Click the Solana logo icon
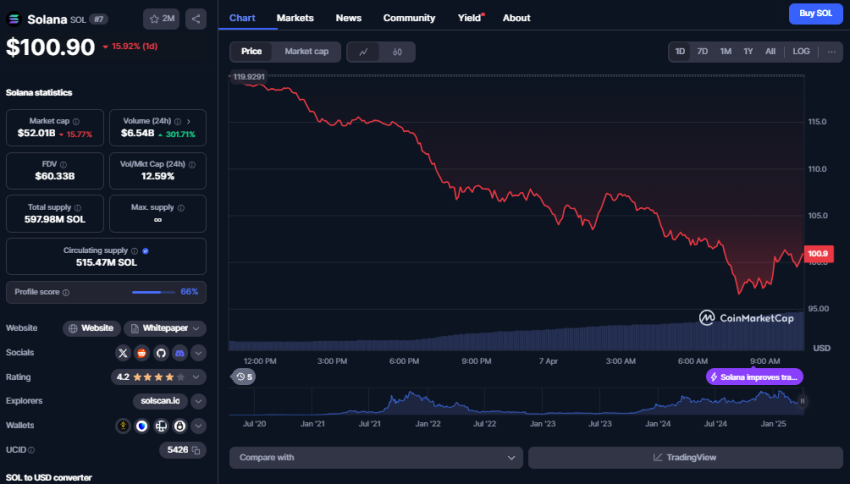 click(14, 19)
